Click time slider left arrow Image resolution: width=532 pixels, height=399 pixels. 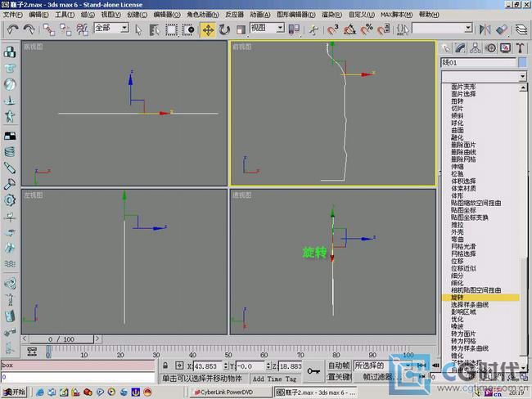25,338
